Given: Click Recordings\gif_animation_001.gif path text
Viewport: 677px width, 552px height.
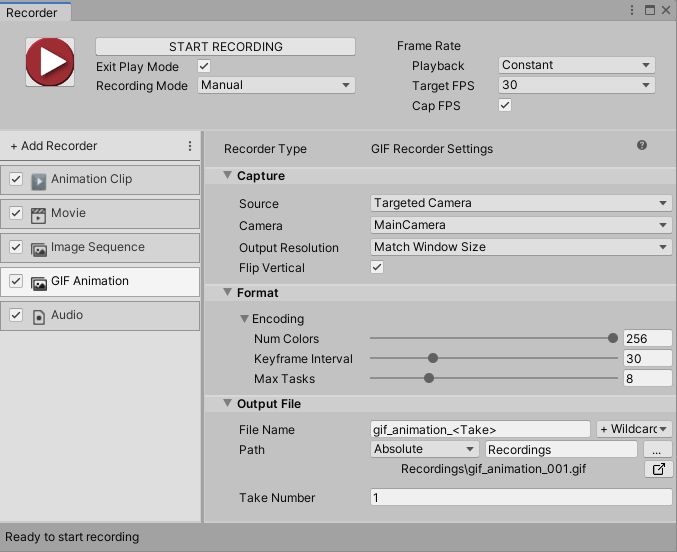Looking at the screenshot, I should coord(493,469).
